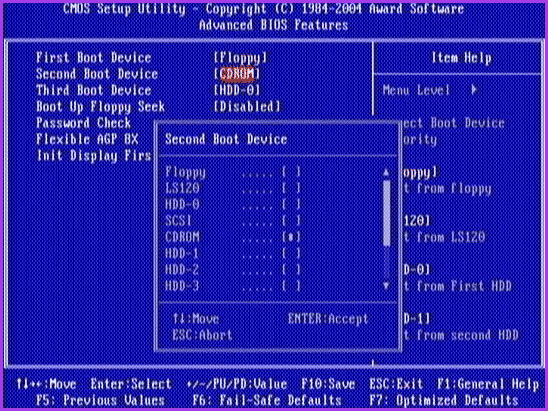
Task: Click the 'from second HDD' help text
Action: 468,335
